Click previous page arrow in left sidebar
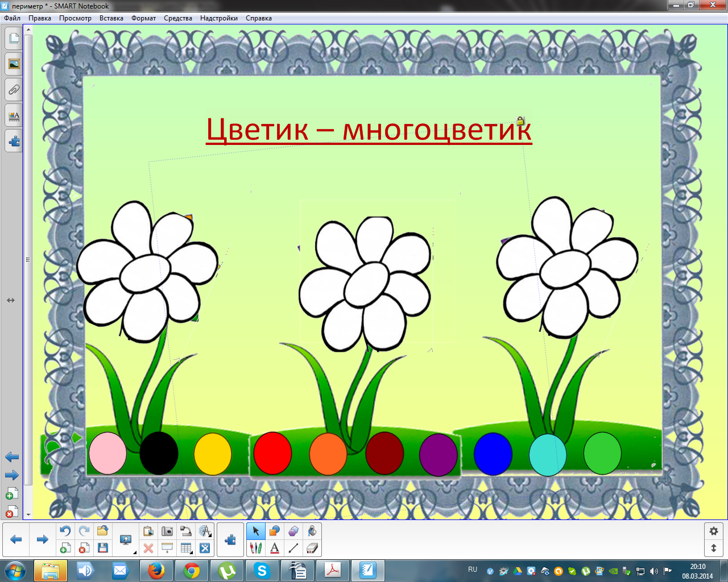Image resolution: width=728 pixels, height=582 pixels. pyautogui.click(x=12, y=457)
